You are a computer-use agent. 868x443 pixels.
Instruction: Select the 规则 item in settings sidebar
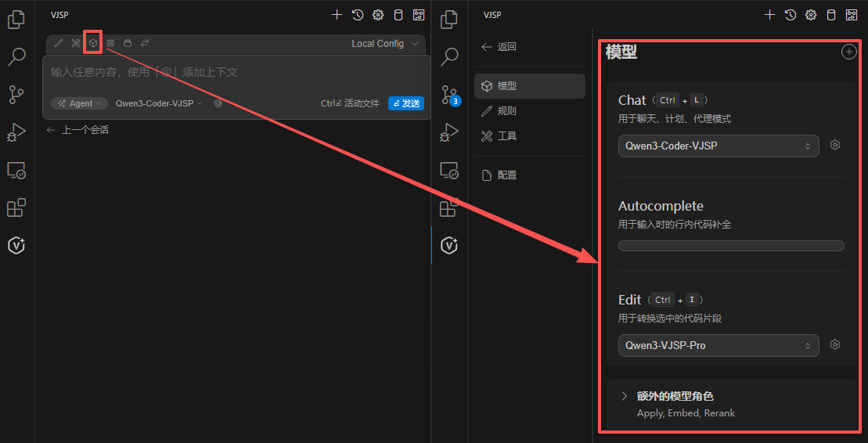(x=506, y=111)
